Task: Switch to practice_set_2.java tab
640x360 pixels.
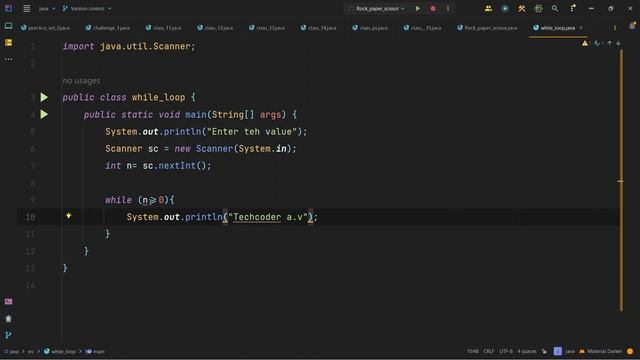Action: (x=45, y=28)
